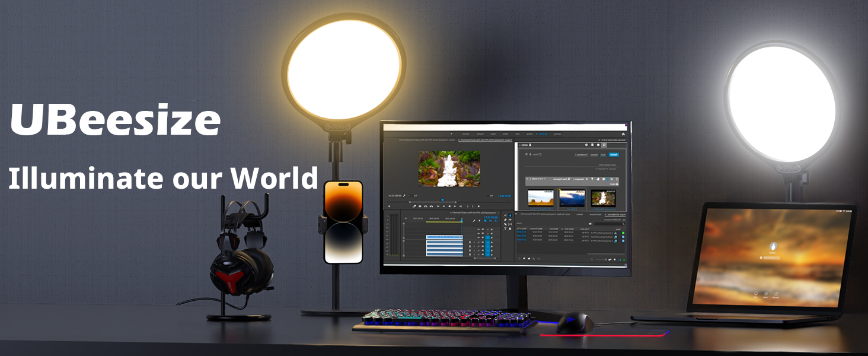This screenshot has height=356, width=868.
Task: Click the Home icon in Premiere
Action: (x=623, y=134)
